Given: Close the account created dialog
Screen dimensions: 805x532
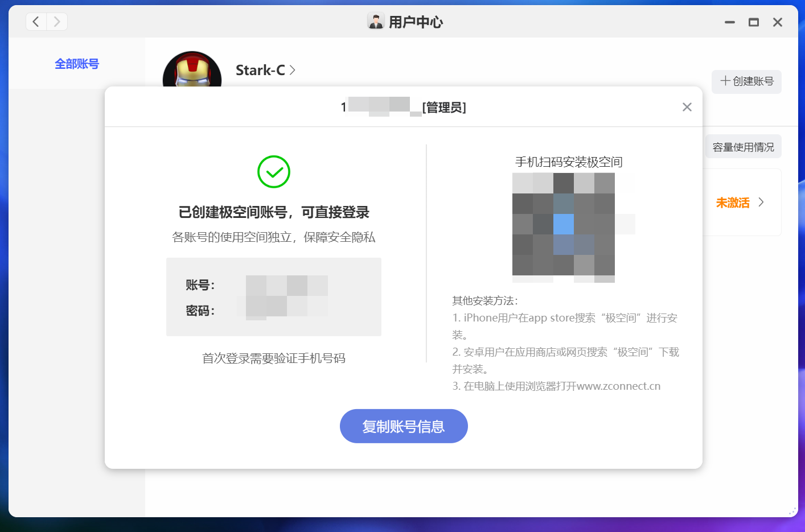Looking at the screenshot, I should pyautogui.click(x=687, y=107).
